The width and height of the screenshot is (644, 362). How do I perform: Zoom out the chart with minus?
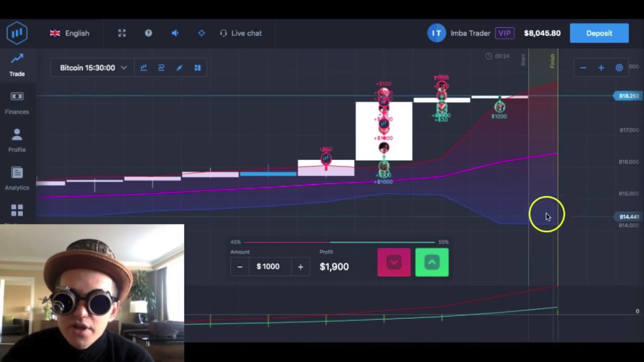(x=583, y=68)
